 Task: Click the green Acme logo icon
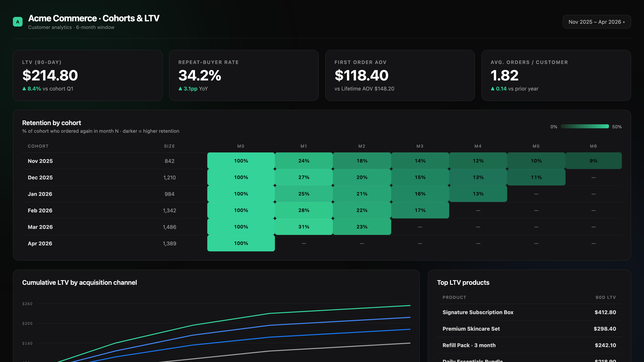pyautogui.click(x=18, y=22)
